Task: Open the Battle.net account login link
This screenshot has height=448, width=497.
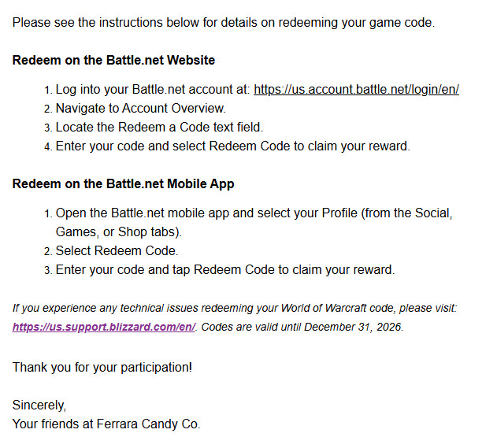Action: 356,90
